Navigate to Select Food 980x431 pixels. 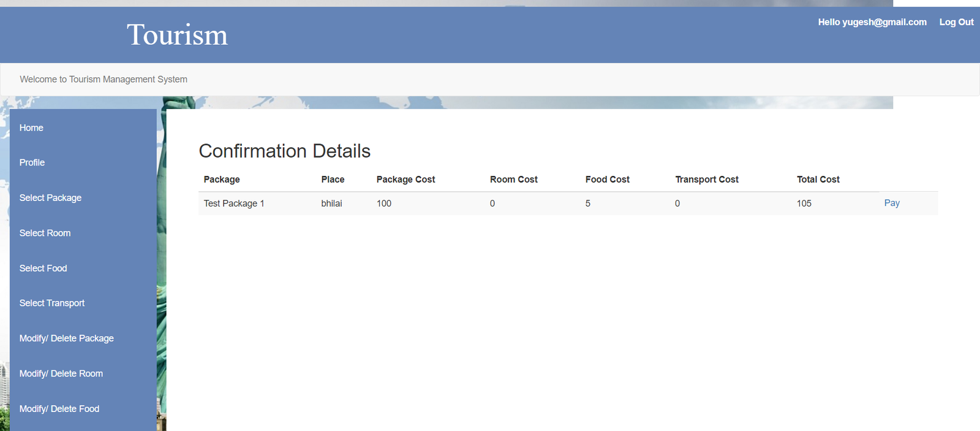43,268
